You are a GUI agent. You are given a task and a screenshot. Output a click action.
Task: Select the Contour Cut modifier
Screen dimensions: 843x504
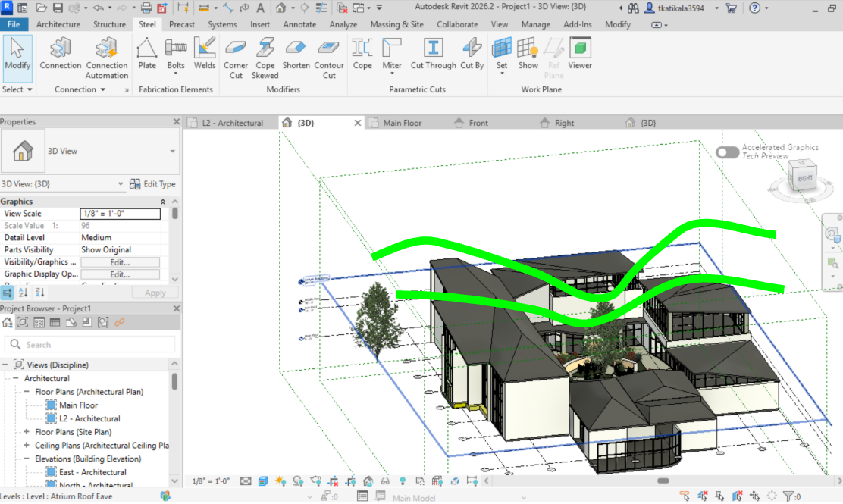[328, 58]
